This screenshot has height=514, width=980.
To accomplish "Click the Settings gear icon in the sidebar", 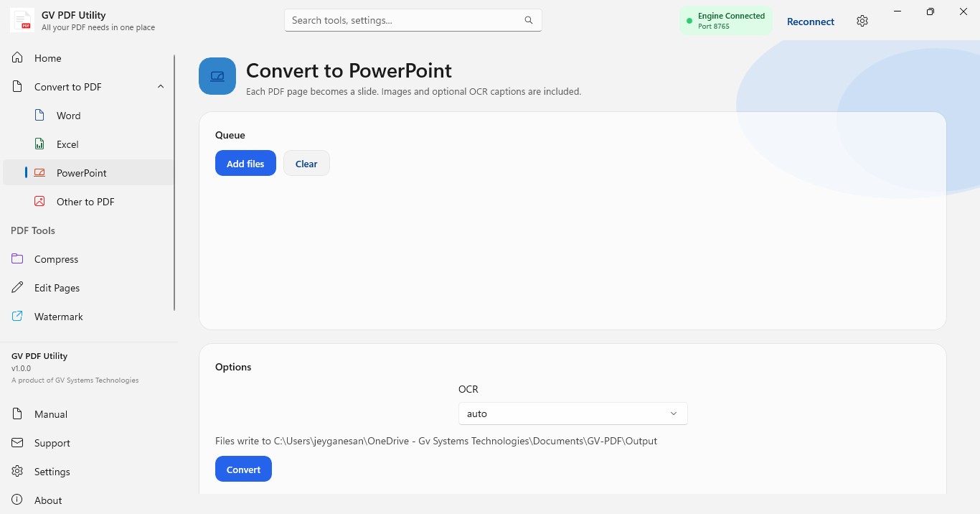I will (18, 472).
